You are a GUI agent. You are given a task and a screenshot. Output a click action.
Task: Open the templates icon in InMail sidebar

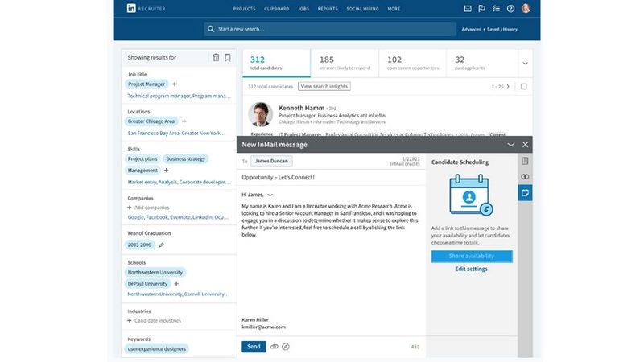coord(525,161)
